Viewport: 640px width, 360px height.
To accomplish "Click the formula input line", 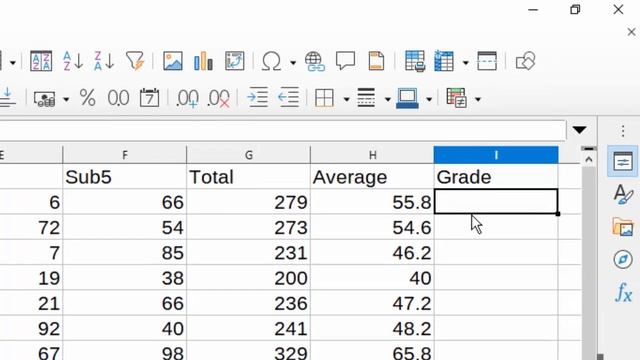I will 283,131.
